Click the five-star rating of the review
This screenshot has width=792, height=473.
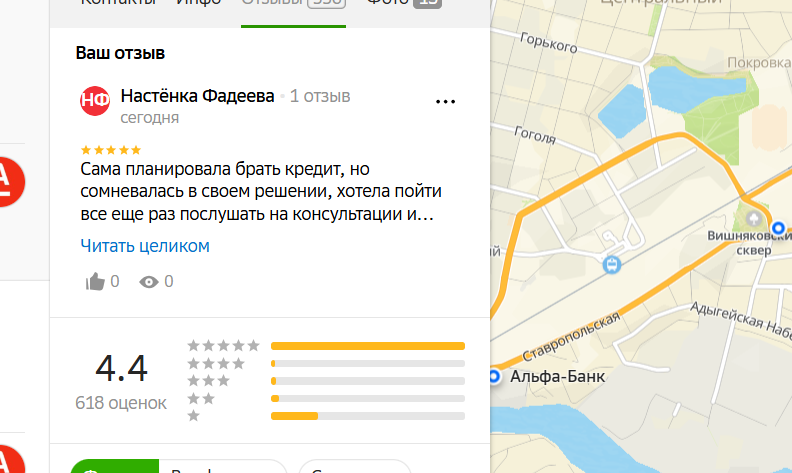point(111,150)
